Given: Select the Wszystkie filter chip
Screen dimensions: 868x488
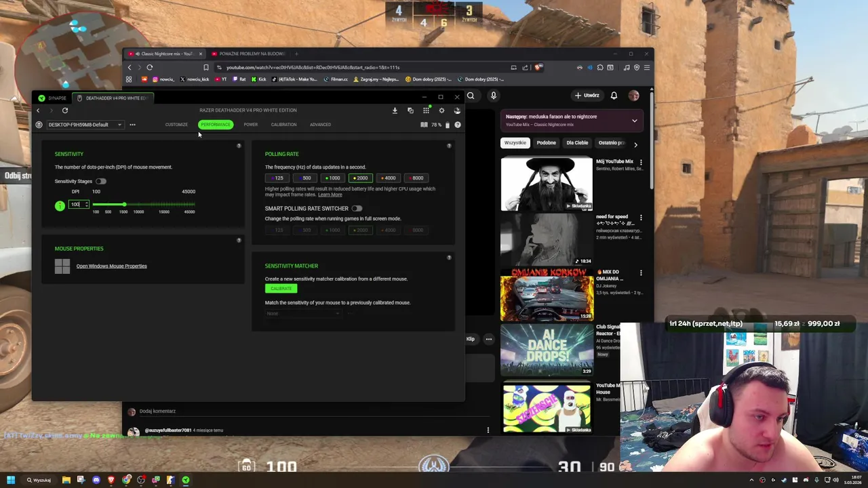Looking at the screenshot, I should tap(515, 143).
